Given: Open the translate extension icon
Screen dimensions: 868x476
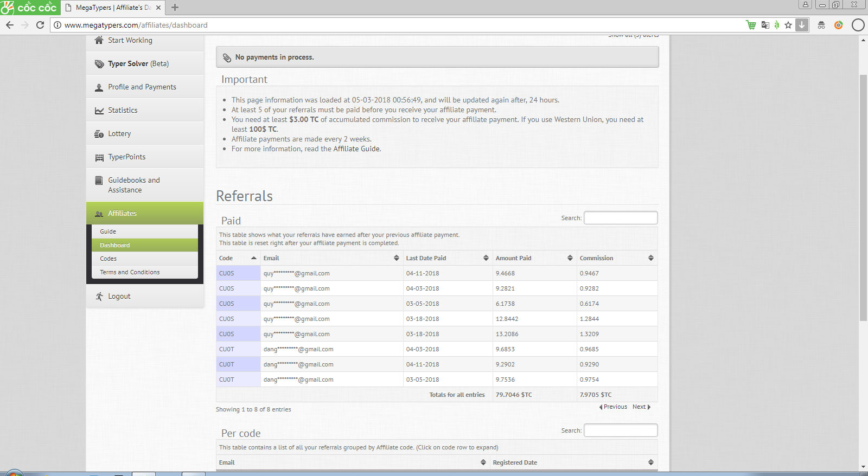Looking at the screenshot, I should 765,25.
